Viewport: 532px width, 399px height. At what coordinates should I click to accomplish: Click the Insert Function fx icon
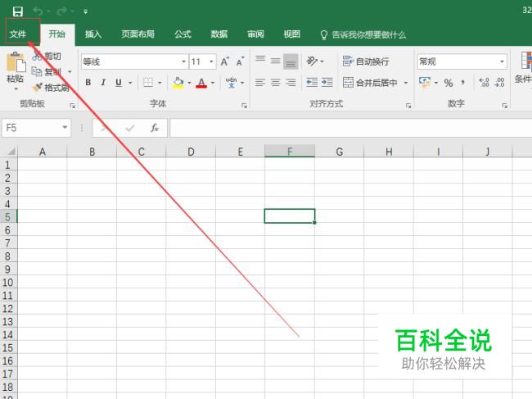coord(155,128)
